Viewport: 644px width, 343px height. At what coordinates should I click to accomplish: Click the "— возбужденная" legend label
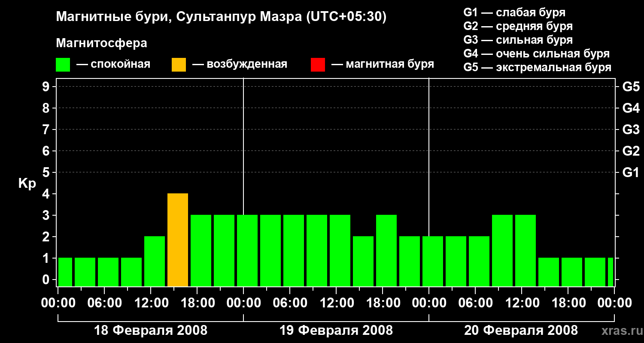pyautogui.click(x=240, y=64)
